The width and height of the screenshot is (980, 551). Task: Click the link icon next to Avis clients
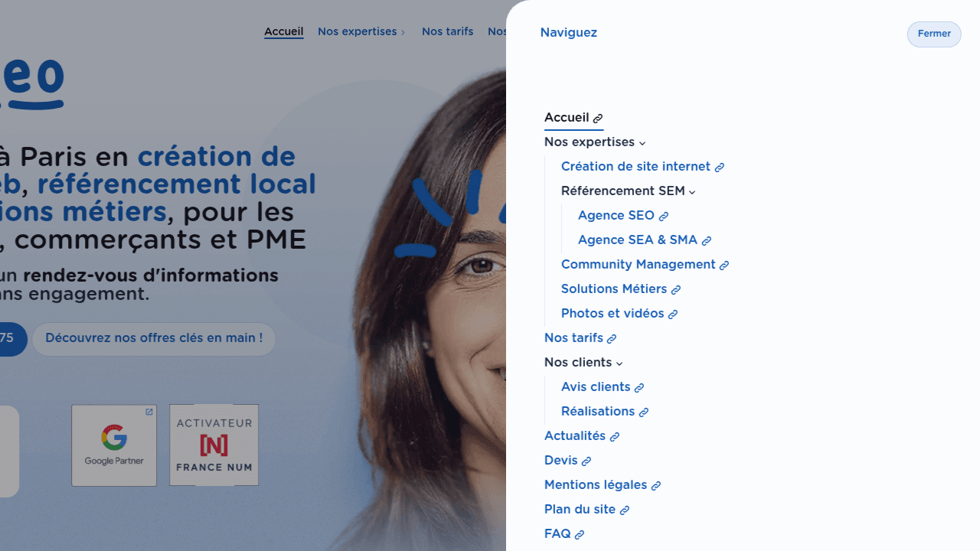[x=639, y=388]
